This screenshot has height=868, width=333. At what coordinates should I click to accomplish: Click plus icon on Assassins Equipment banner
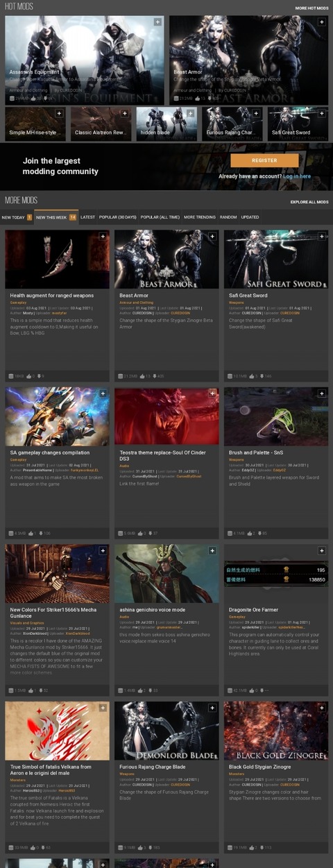(157, 22)
